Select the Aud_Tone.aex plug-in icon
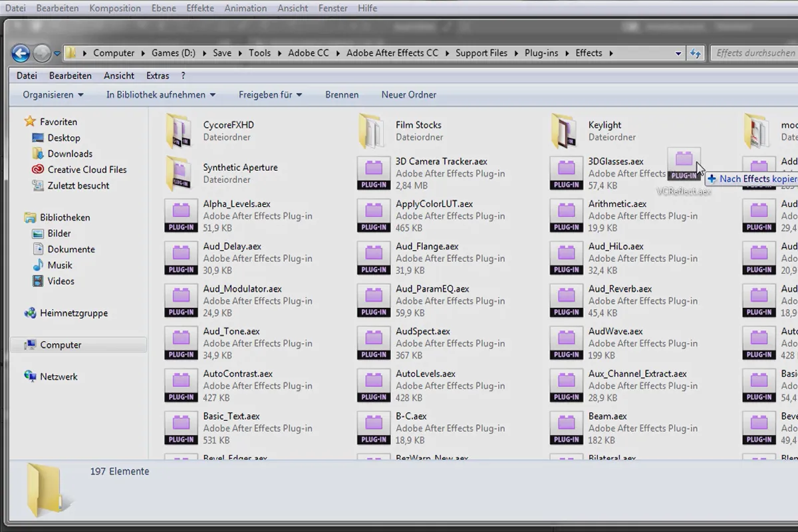 181,344
